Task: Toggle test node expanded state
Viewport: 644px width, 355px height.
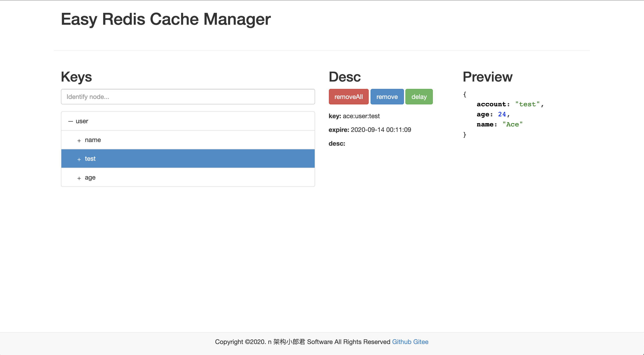Action: (x=79, y=158)
